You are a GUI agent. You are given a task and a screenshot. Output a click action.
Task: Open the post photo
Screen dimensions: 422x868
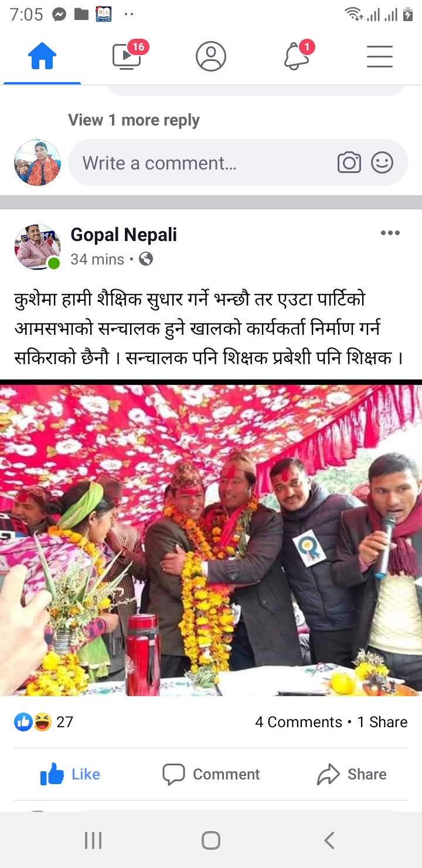tap(211, 540)
